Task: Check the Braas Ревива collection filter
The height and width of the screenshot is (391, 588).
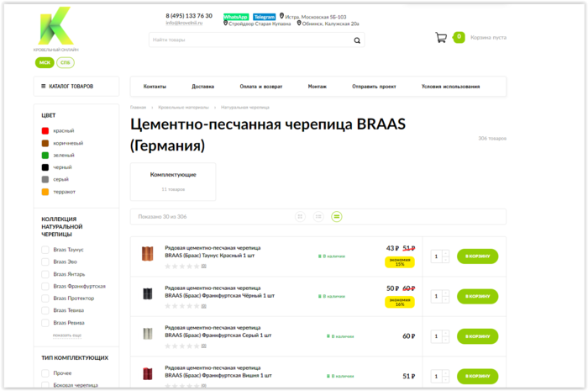Action: 45,323
